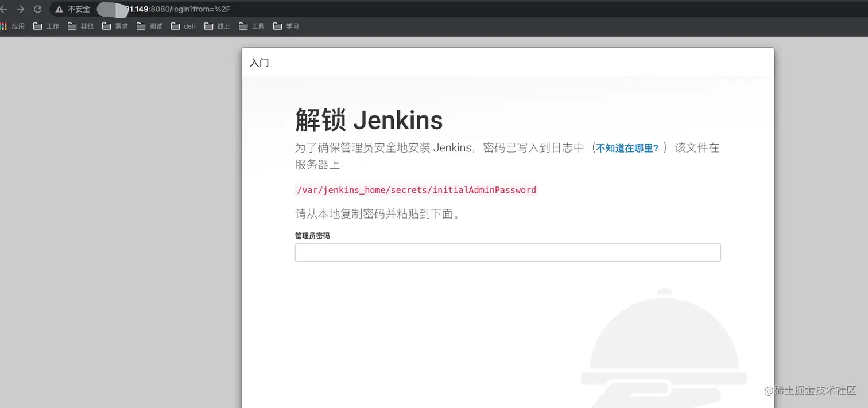Reload the page with refresh icon
The width and height of the screenshot is (868, 408).
(38, 9)
